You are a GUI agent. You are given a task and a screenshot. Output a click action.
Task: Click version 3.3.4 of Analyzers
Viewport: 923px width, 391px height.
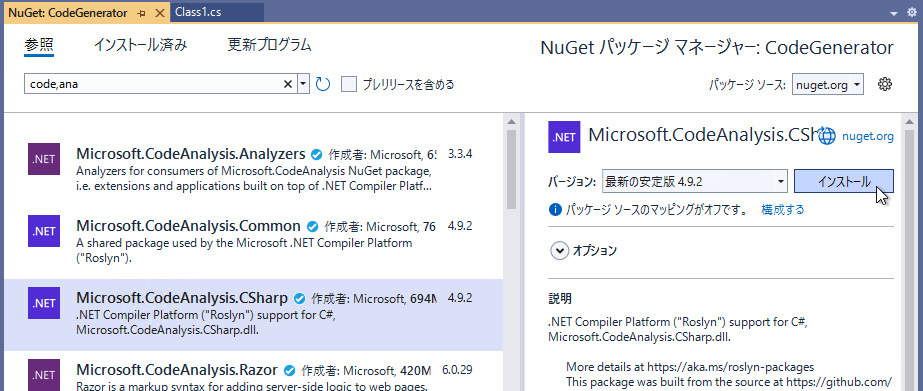click(460, 154)
